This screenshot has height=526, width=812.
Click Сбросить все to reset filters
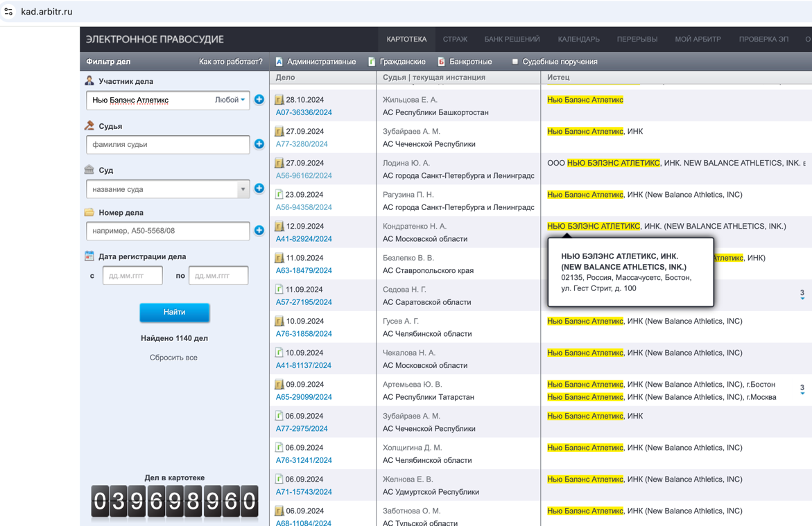tap(173, 357)
